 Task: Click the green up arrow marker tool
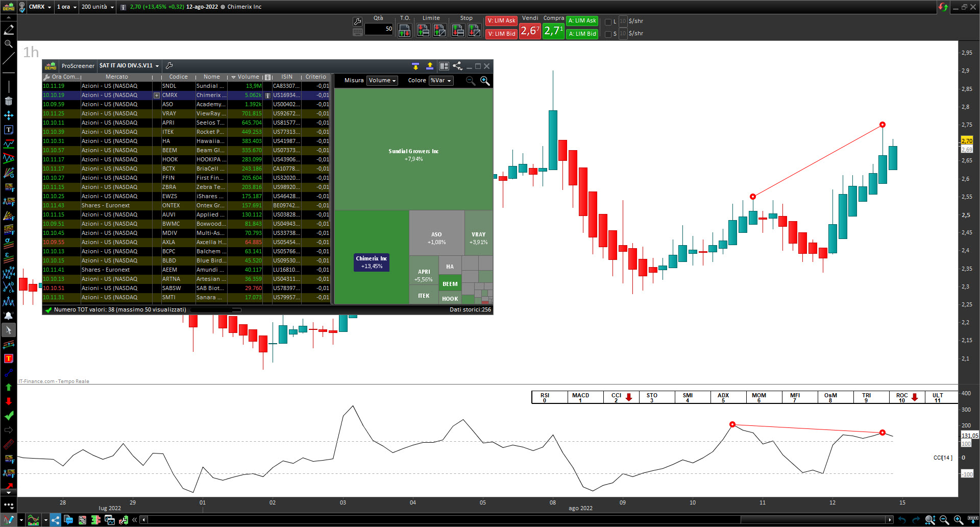tap(9, 387)
